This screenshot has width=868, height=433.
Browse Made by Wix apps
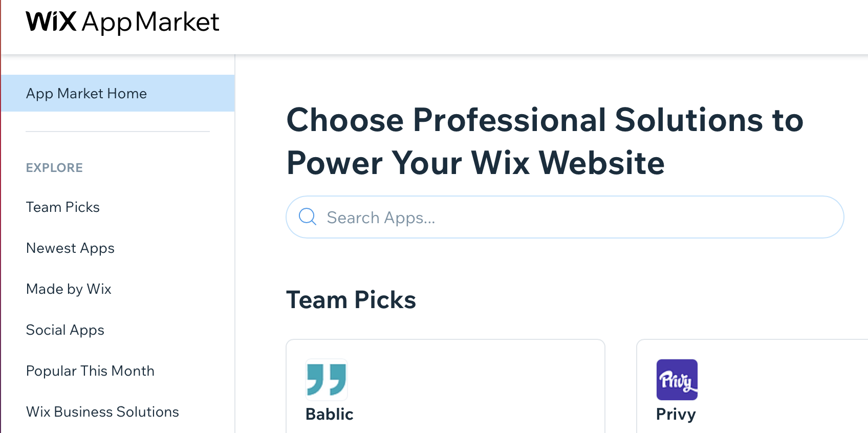point(69,289)
